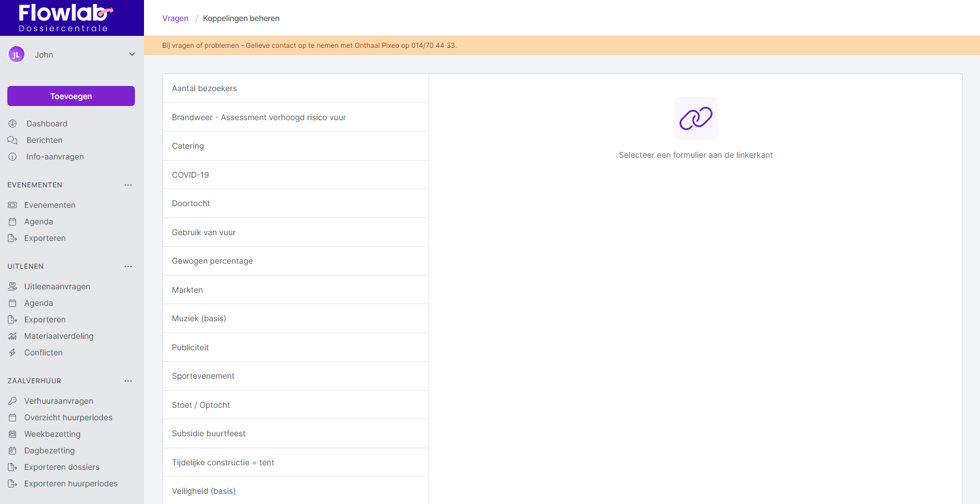This screenshot has width=980, height=504.
Task: Click the Info-aanvragen info icon
Action: click(13, 157)
